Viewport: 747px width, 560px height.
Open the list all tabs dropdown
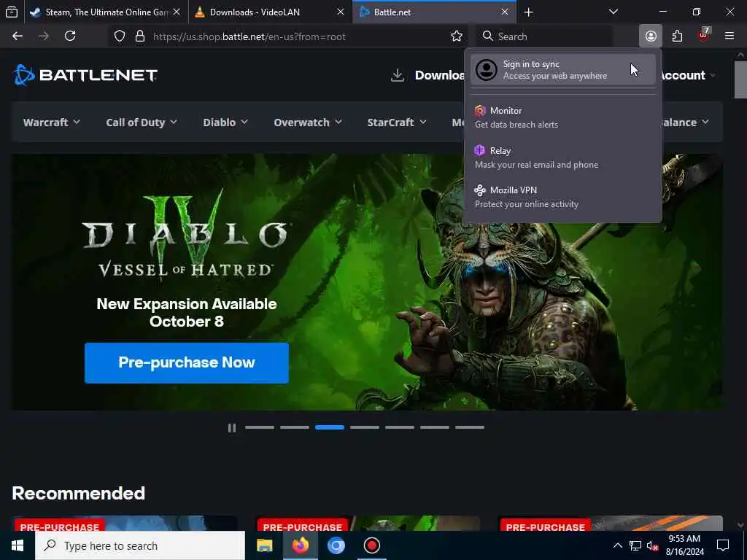[x=614, y=12]
